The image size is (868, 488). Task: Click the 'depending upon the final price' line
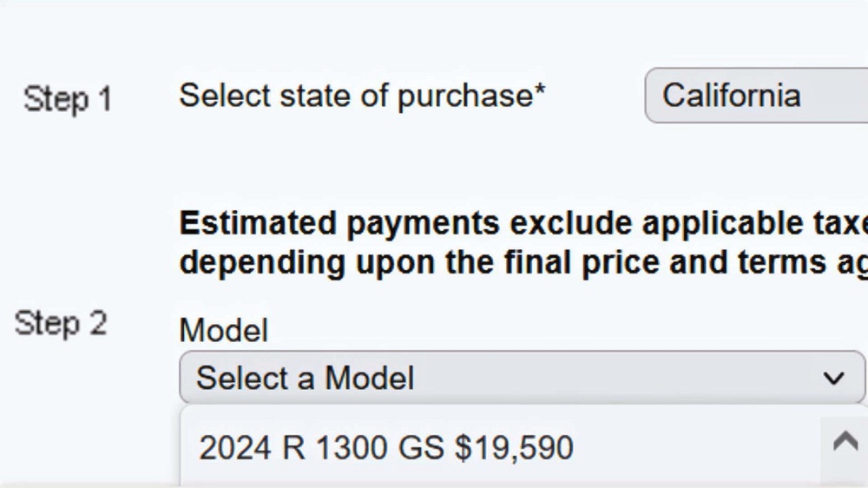(521, 262)
